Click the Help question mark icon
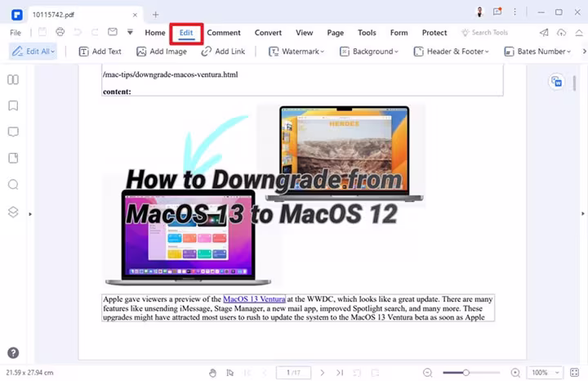The width and height of the screenshot is (588, 381). coord(13,353)
